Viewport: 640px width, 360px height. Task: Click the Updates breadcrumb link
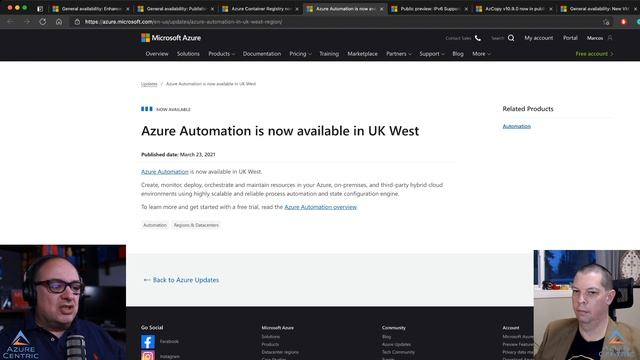pos(149,84)
